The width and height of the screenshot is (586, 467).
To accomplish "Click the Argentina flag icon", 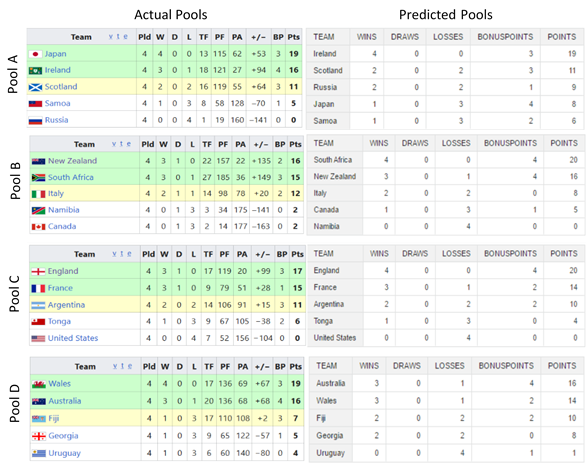I will [38, 305].
